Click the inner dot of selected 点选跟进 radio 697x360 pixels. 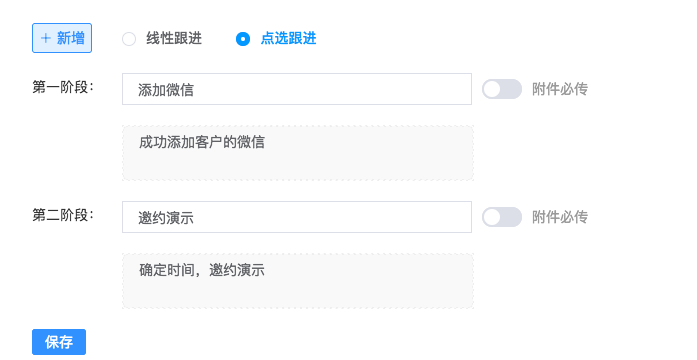click(x=243, y=39)
